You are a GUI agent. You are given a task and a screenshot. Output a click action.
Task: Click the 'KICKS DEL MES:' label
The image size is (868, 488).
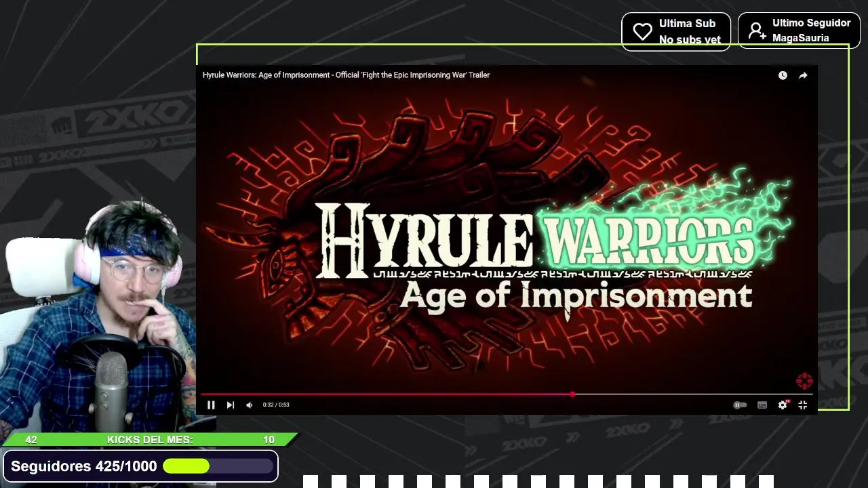(150, 440)
